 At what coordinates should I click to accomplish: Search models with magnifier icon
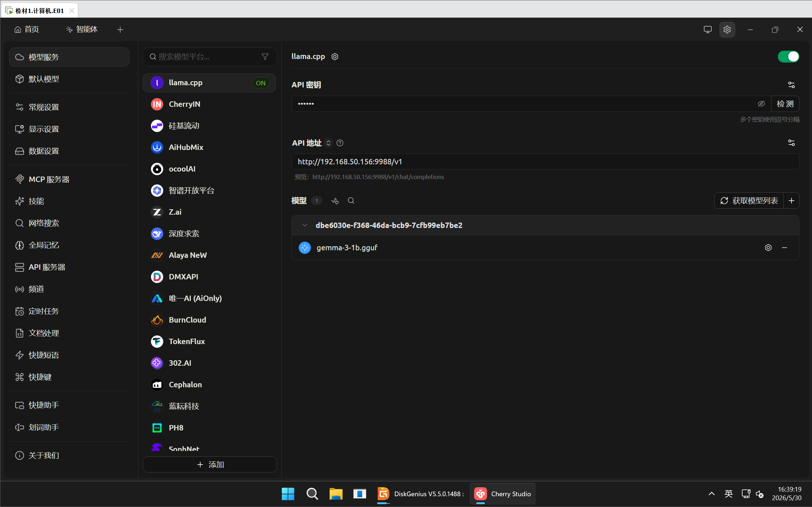pyautogui.click(x=351, y=201)
